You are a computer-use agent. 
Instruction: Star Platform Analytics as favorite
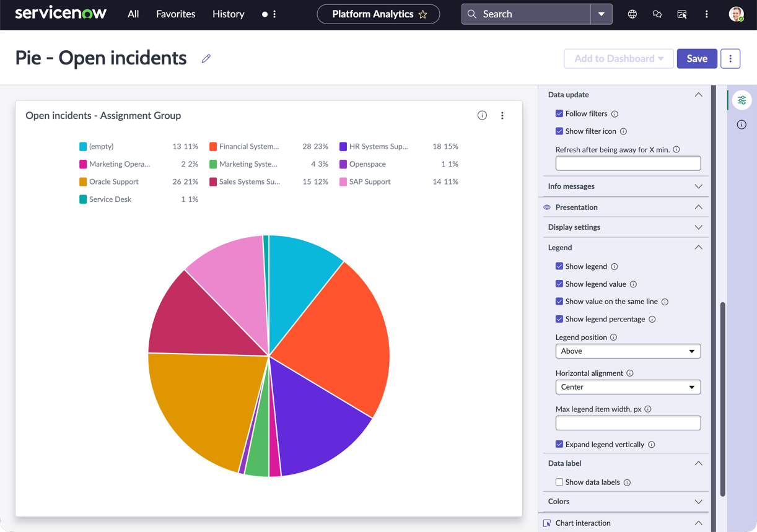(x=423, y=14)
